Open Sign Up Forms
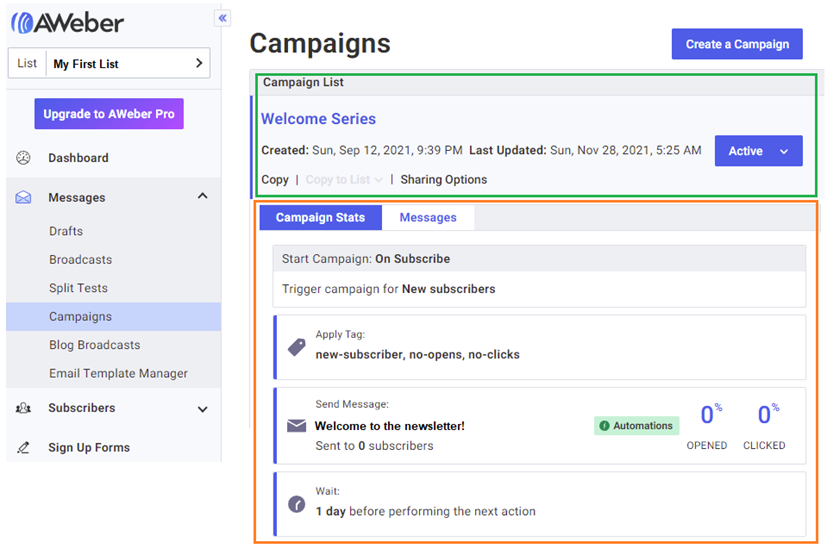The height and width of the screenshot is (555, 827). (x=89, y=447)
